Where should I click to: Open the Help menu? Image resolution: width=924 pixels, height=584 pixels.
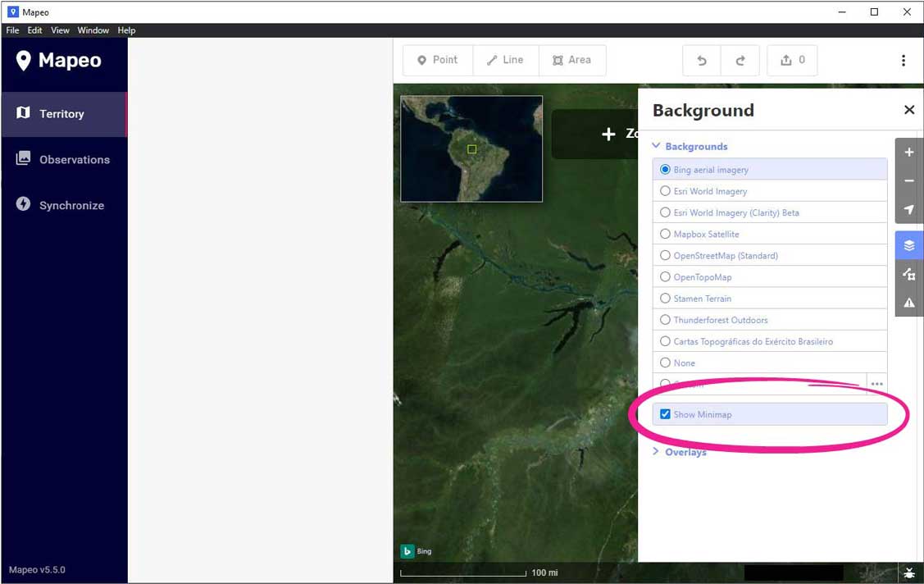[126, 30]
